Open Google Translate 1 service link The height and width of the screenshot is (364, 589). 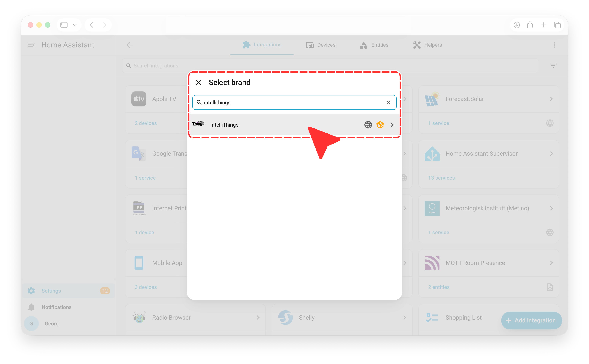click(145, 178)
